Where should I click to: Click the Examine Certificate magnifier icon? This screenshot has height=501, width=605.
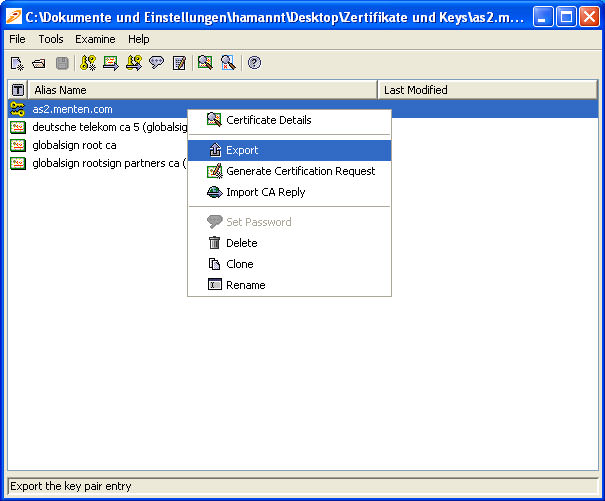(x=205, y=63)
